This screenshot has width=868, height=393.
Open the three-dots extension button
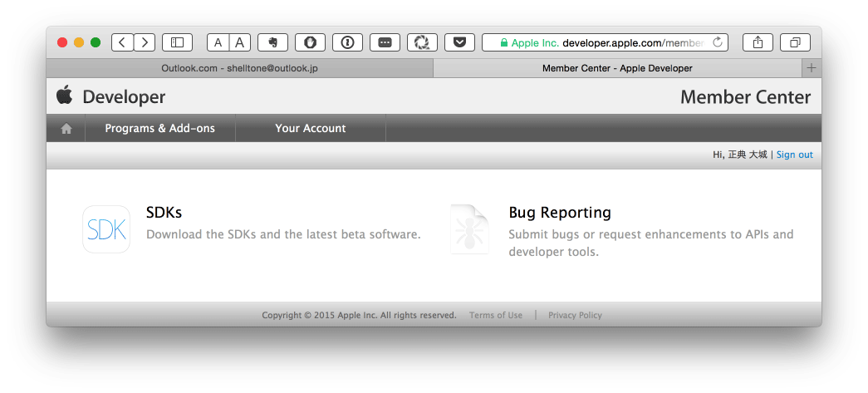coord(385,42)
